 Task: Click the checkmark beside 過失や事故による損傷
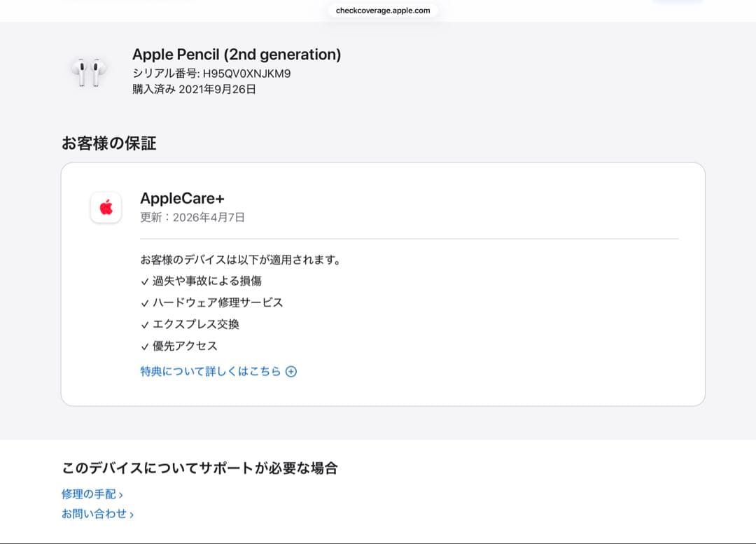143,281
